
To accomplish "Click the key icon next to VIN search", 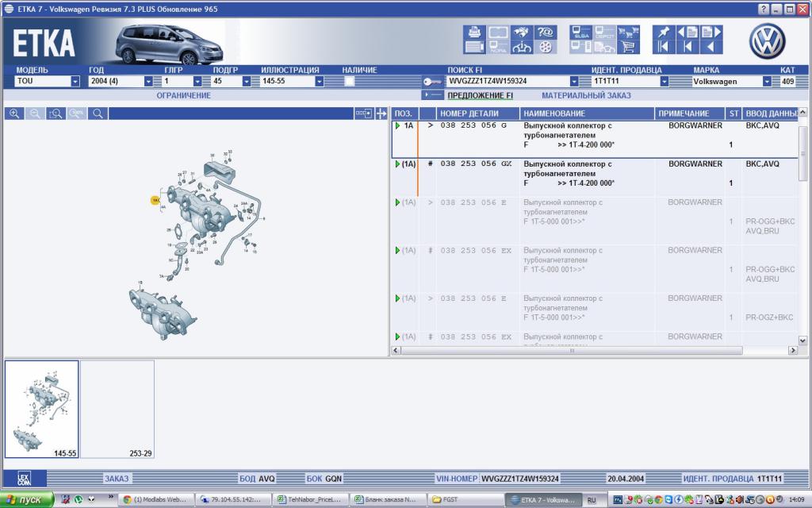I will click(x=432, y=82).
